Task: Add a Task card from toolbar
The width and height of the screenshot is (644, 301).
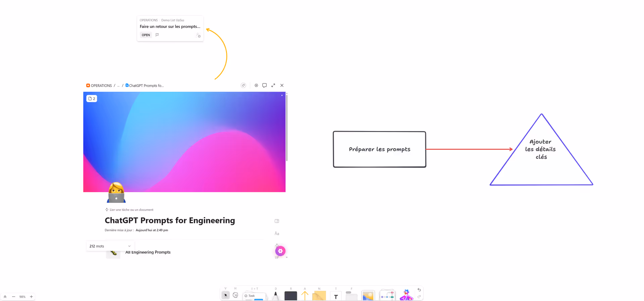Action: point(255,296)
